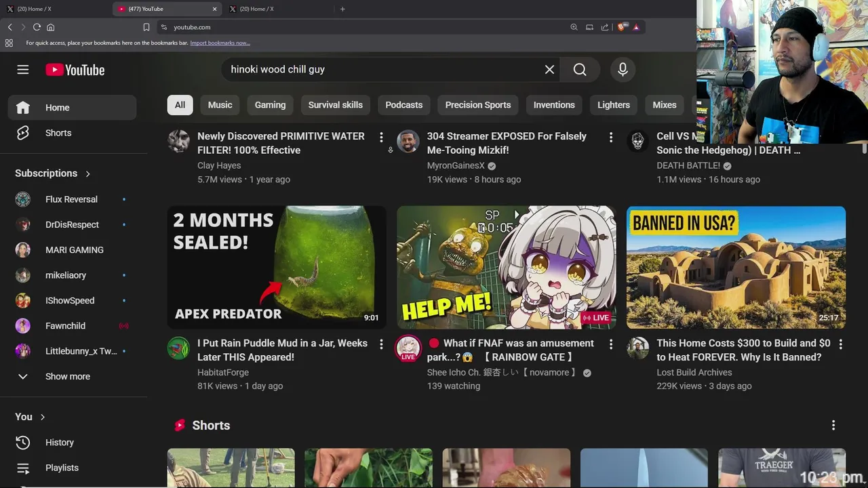The height and width of the screenshot is (488, 868).
Task: Open the TRAEGER Shorts thumbnail
Action: (x=782, y=468)
